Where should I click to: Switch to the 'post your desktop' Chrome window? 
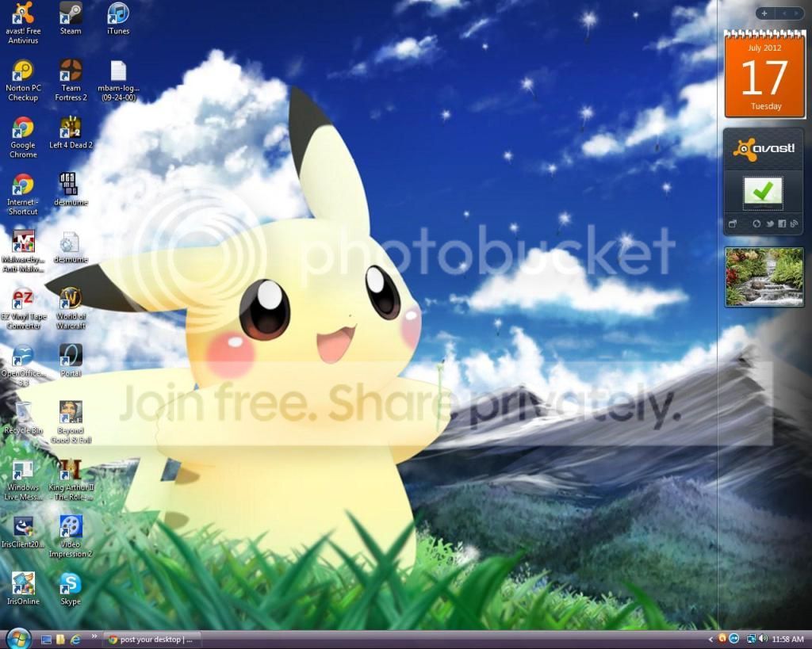tap(151, 639)
